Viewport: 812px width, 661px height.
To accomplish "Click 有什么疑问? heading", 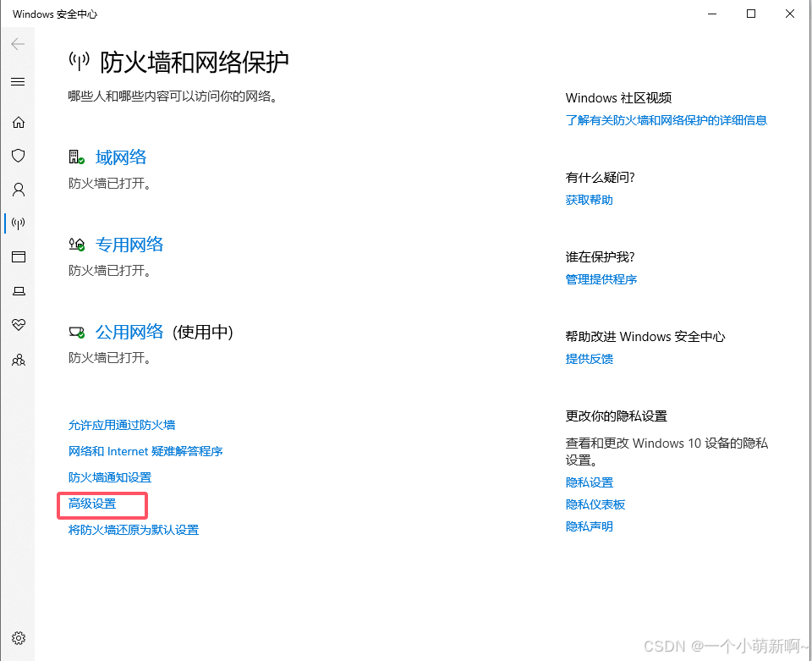I will pyautogui.click(x=600, y=178).
